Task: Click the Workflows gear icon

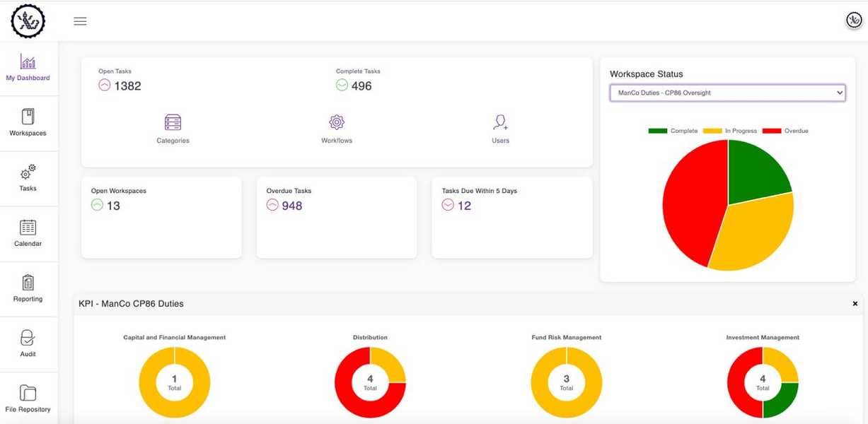Action: pos(336,122)
